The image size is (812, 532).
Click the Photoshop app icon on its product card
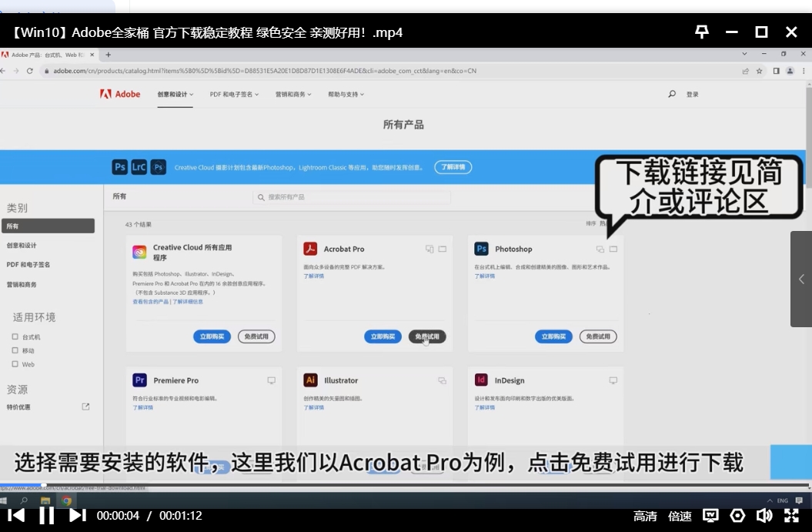[482, 248]
